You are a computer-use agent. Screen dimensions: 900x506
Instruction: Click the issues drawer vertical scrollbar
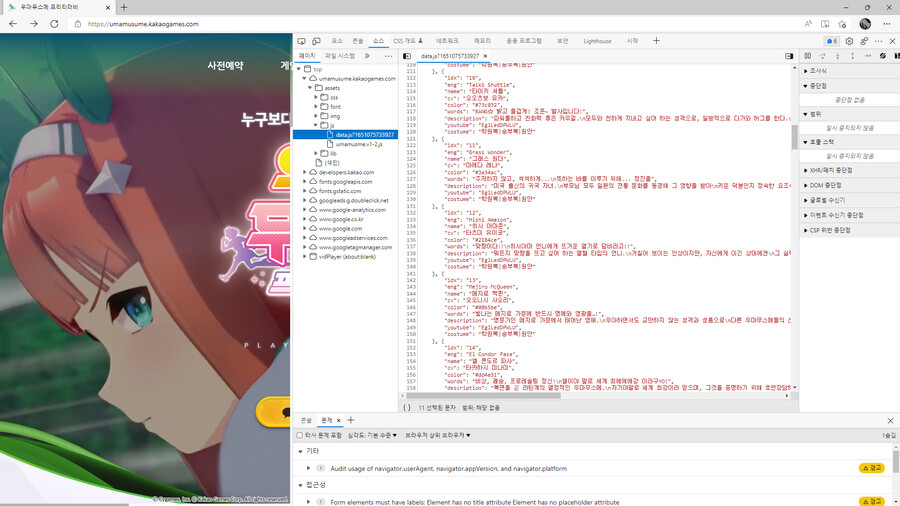[x=895, y=461]
